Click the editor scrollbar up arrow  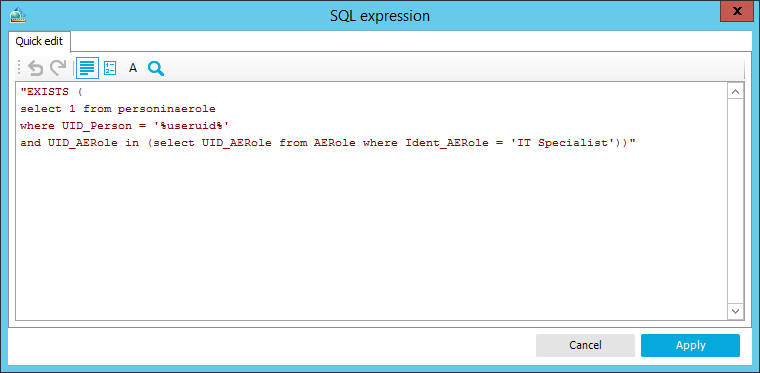pos(736,92)
